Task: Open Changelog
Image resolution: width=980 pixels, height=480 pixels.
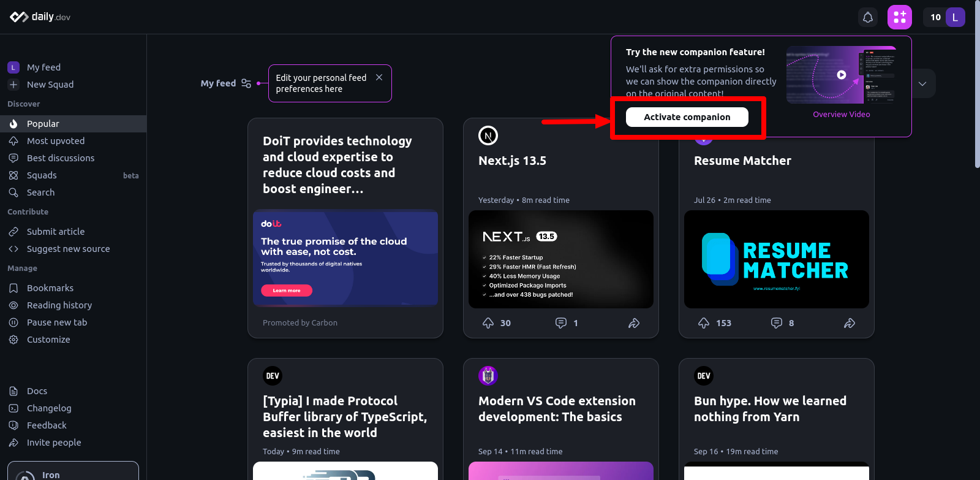Action: (x=73, y=408)
